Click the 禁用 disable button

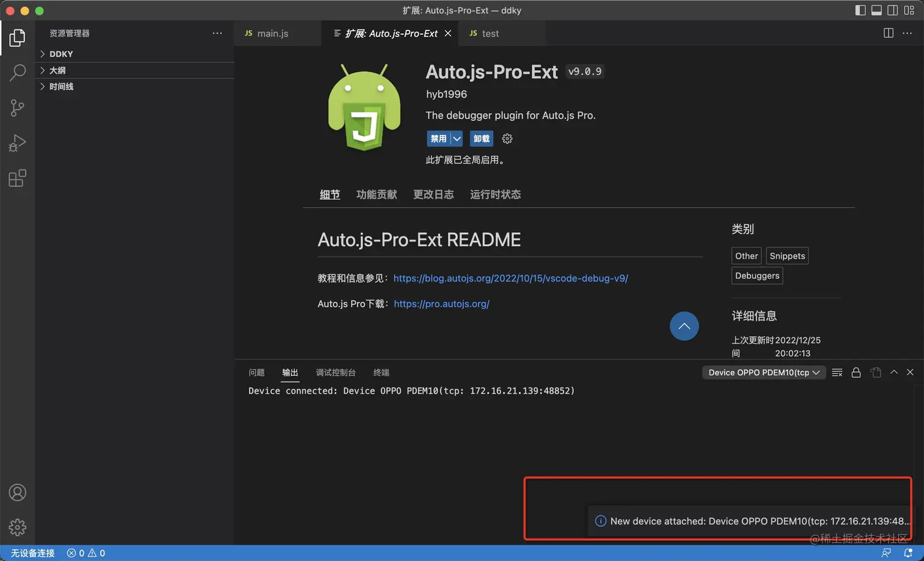pyautogui.click(x=438, y=139)
